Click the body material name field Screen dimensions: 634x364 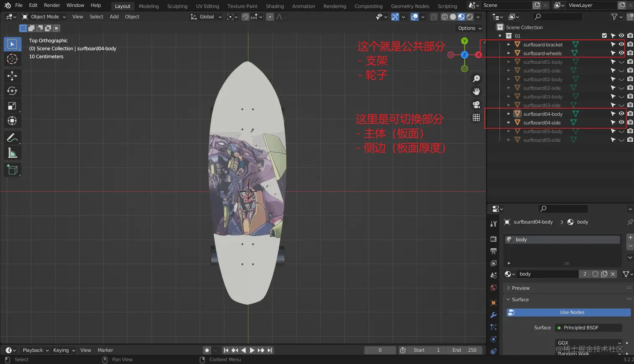[548, 274]
